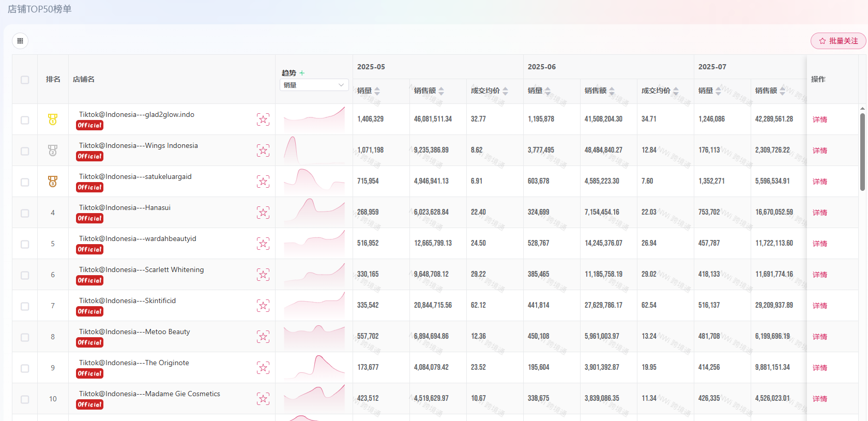Open 详情 link for the satukeluargaid store
The image size is (868, 421).
pos(819,182)
